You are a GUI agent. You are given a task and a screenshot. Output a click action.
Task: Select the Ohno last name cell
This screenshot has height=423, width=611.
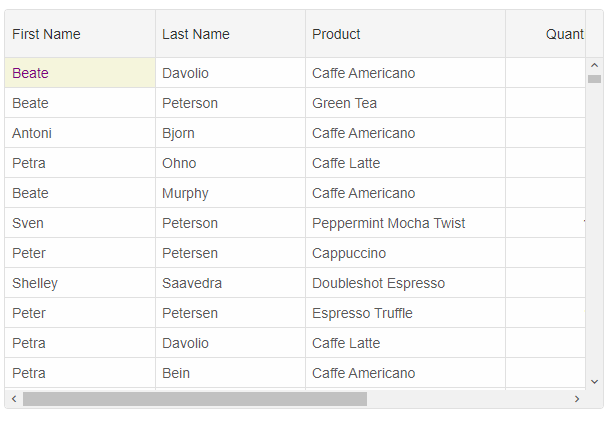coord(230,163)
